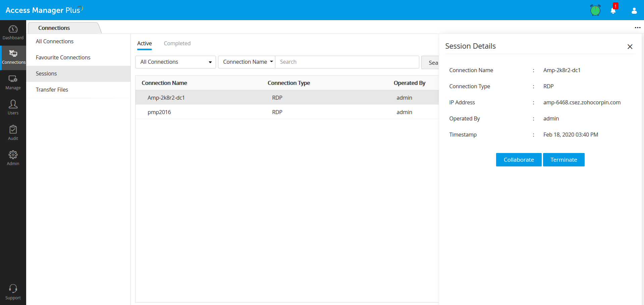644x305 pixels.
Task: Terminate the Amp-2k8r2-dc1 session
Action: coord(563,160)
